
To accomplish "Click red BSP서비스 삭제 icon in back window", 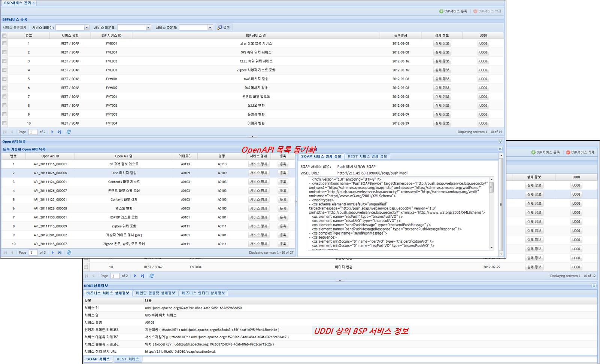I will pyautogui.click(x=568, y=152).
